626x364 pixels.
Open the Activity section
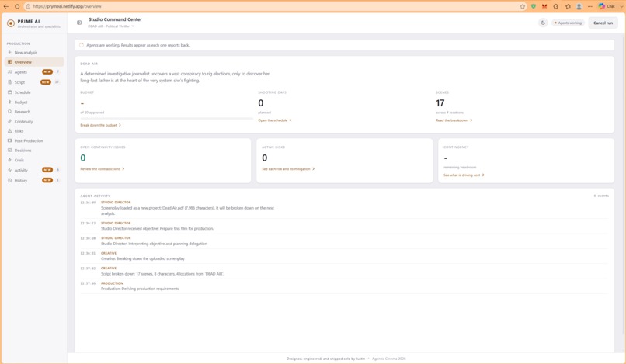click(x=34, y=170)
